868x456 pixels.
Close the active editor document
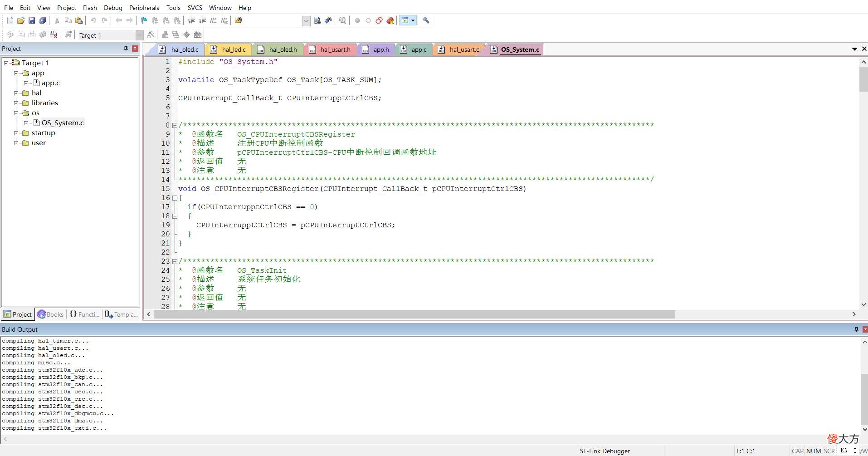(x=864, y=49)
